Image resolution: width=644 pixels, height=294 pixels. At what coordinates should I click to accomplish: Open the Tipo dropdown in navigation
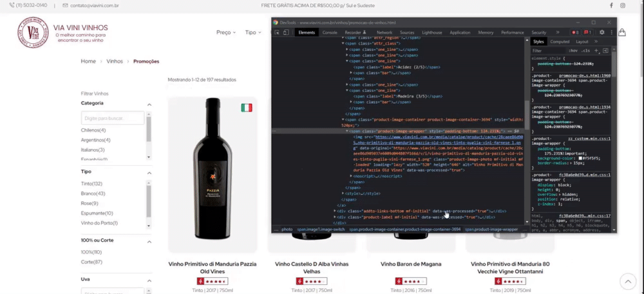coord(253,32)
